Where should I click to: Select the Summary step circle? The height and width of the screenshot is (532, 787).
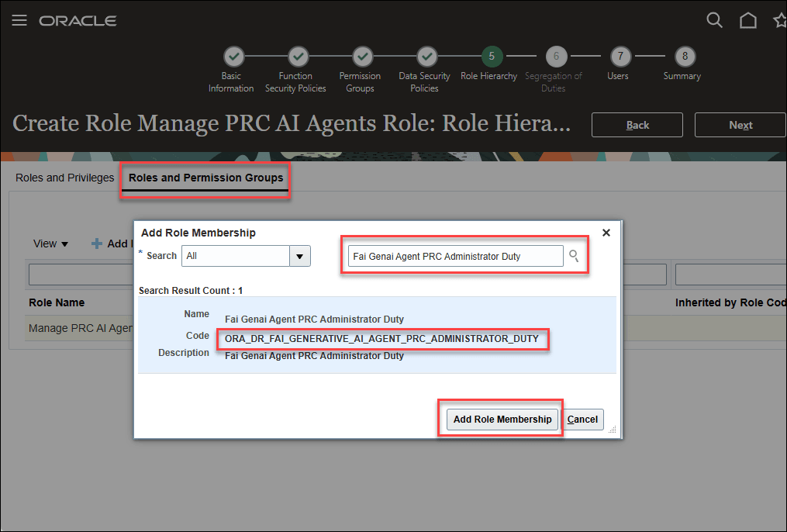[x=684, y=56]
